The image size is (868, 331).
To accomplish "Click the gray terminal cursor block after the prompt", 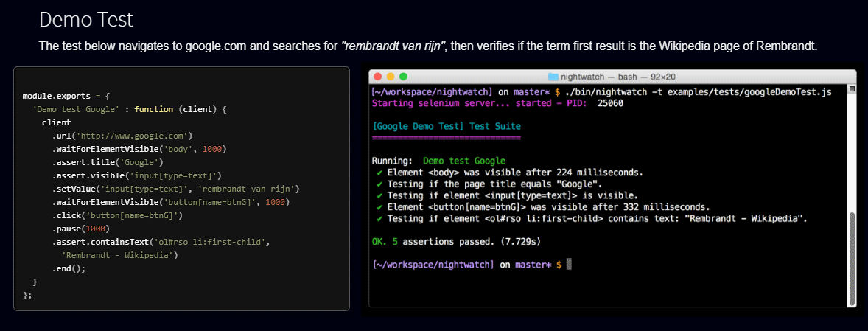I will 568,264.
